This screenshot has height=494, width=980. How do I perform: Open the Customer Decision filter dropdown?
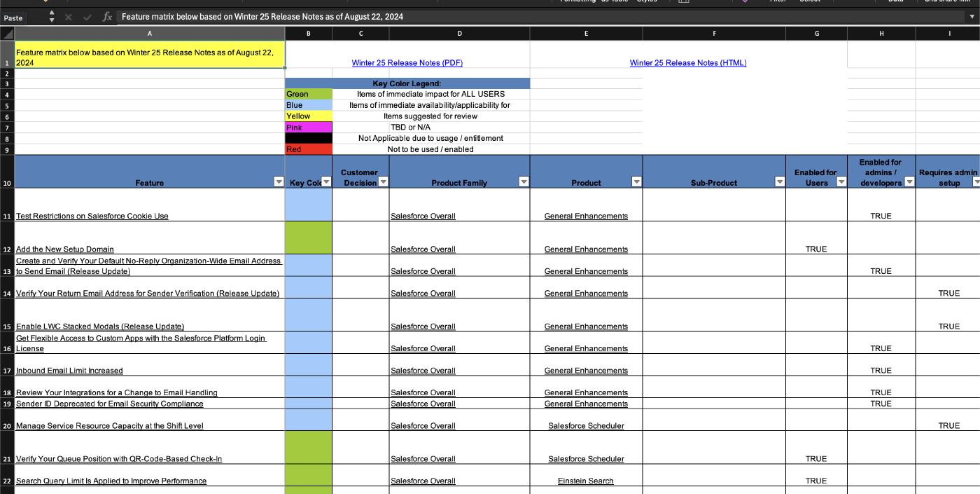point(383,182)
